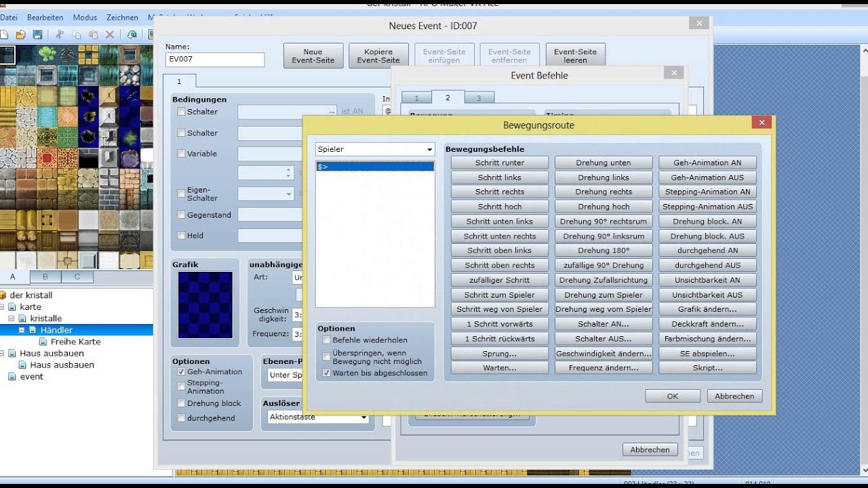Click the undo arrow toolbar icon
Screen dimensions: 868x488
pos(132,35)
